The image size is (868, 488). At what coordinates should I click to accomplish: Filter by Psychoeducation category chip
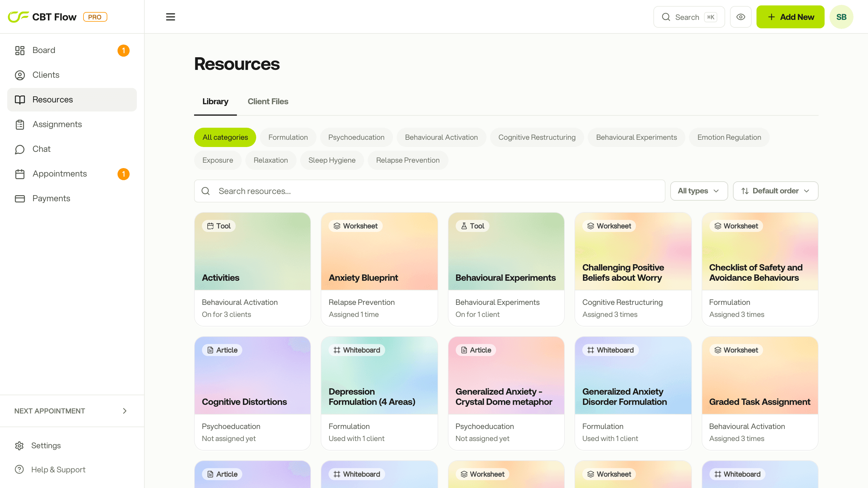point(356,137)
